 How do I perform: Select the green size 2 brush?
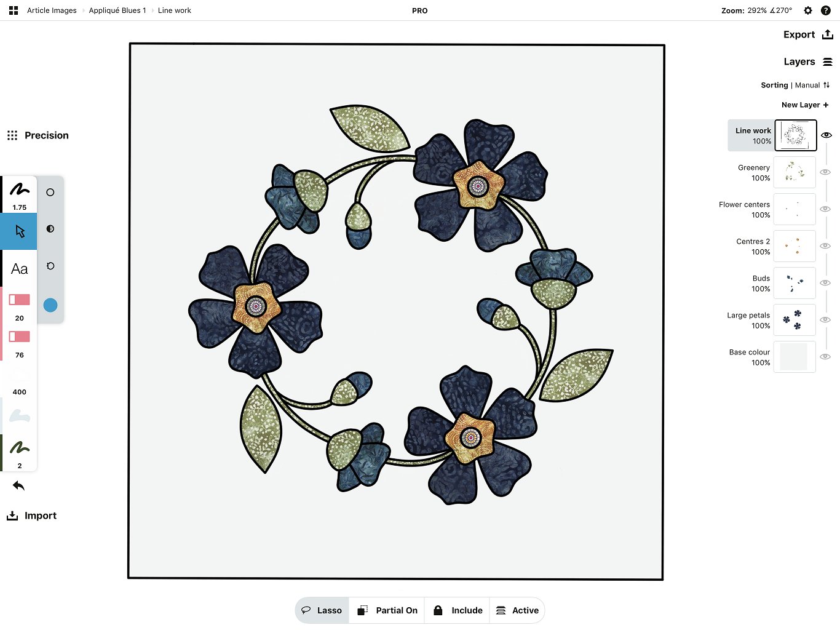[x=20, y=453]
